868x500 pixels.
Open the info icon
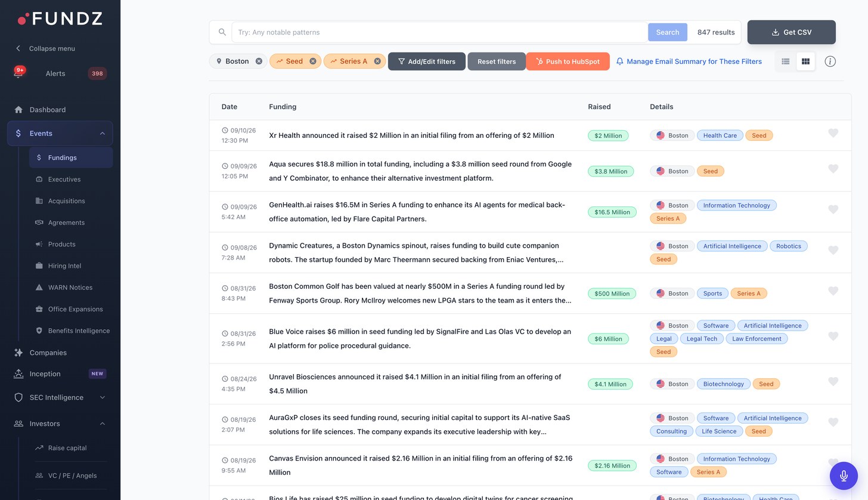coord(830,61)
